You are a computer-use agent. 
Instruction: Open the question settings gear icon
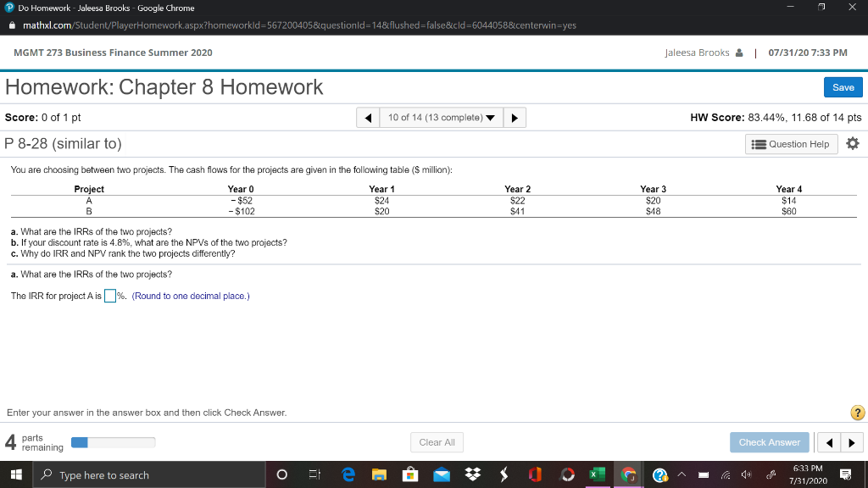pos(853,143)
